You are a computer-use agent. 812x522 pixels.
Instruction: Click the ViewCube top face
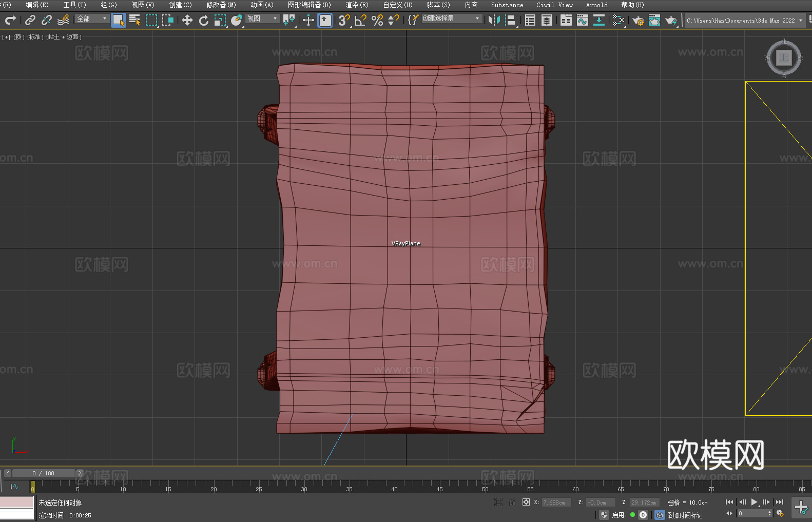tap(784, 57)
